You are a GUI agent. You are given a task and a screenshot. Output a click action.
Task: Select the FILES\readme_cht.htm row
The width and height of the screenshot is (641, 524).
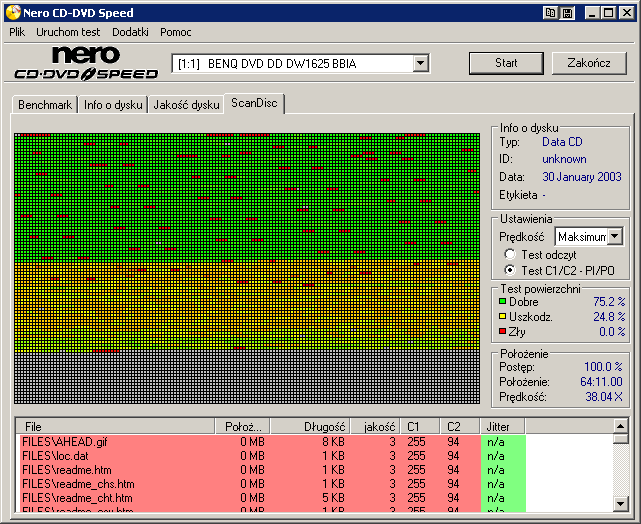click(273, 498)
